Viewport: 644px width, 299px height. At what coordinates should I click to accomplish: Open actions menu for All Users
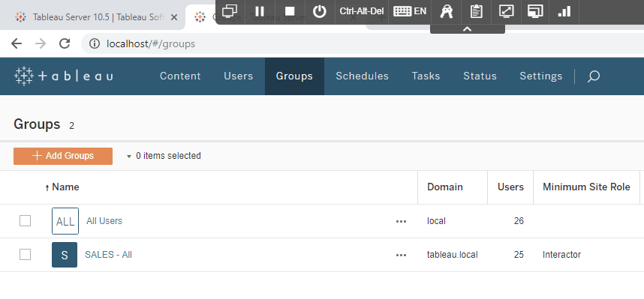[401, 222]
